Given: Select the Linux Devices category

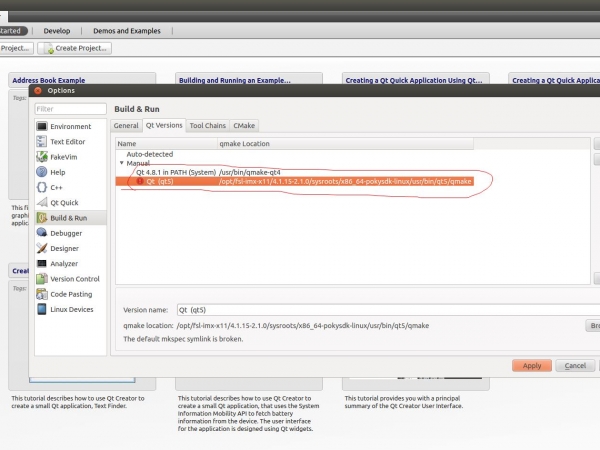Looking at the screenshot, I should point(71,309).
